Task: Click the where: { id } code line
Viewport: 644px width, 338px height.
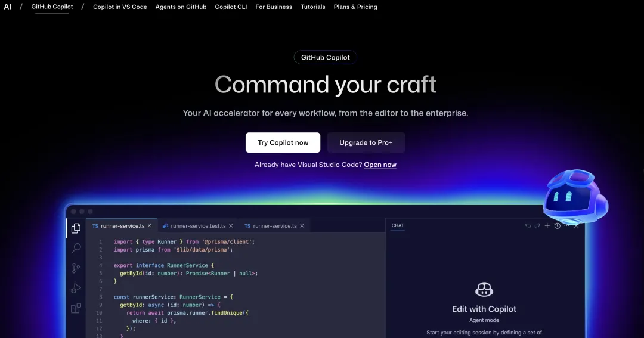Action: tap(154, 321)
